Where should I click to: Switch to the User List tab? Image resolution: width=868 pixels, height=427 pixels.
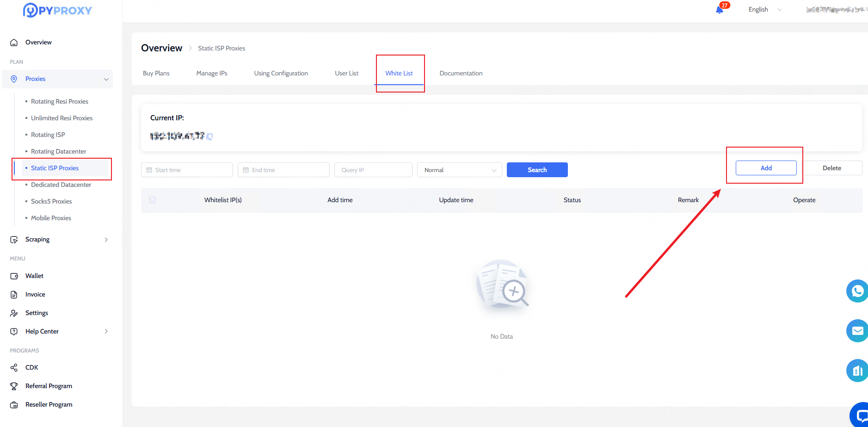click(x=346, y=73)
